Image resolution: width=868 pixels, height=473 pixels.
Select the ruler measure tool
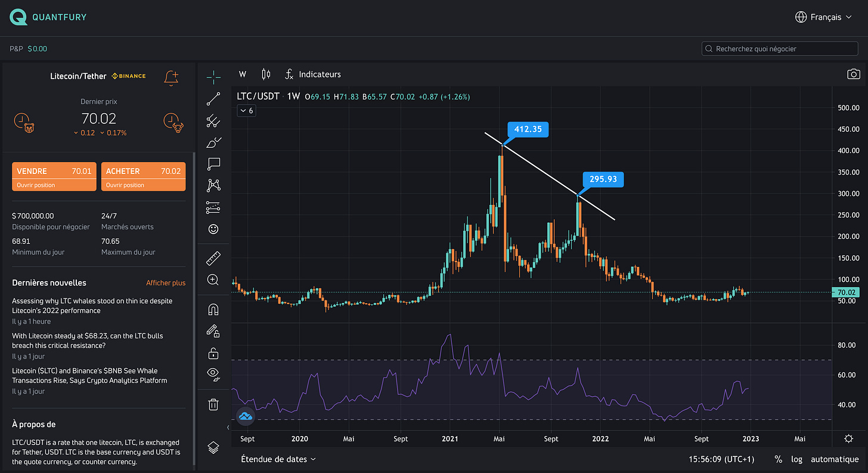pos(213,259)
